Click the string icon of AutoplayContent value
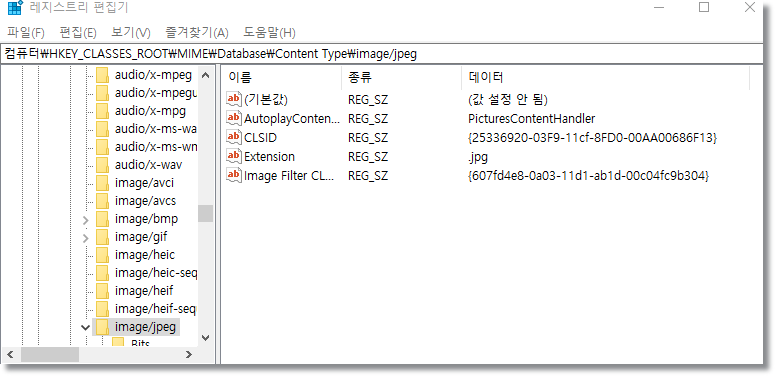Viewport: 775px width, 376px height. [x=233, y=118]
